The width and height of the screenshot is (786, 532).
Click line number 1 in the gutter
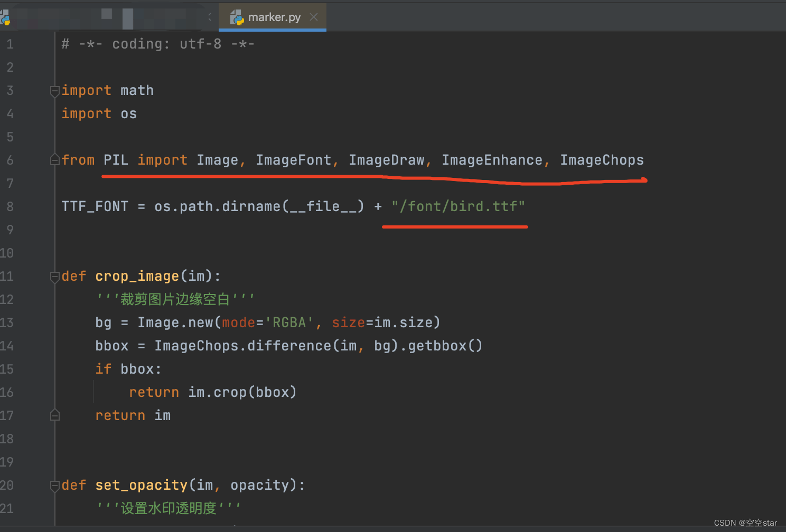coord(10,44)
